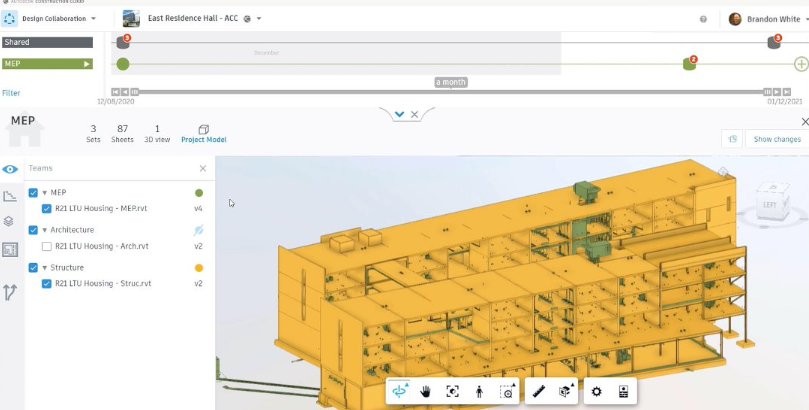Viewport: 809px width, 410px height.
Task: Toggle the Structure team checkbox
Action: pos(33,267)
